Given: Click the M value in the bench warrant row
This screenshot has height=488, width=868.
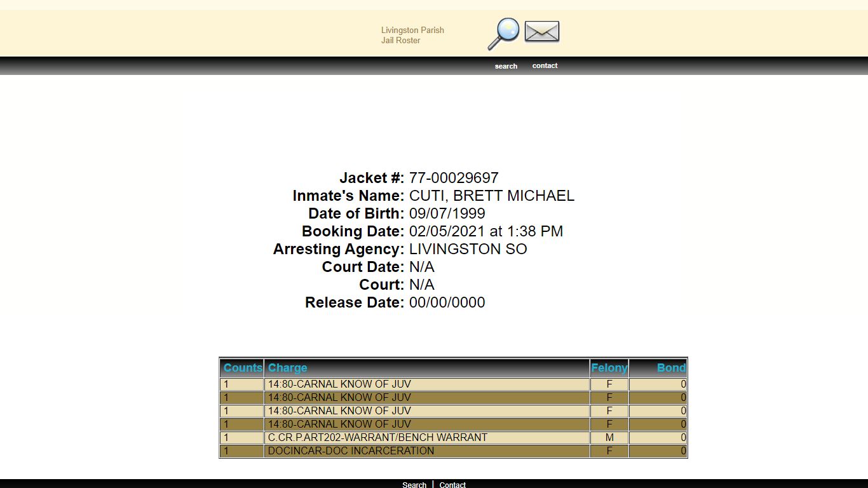Looking at the screenshot, I should click(x=609, y=438).
